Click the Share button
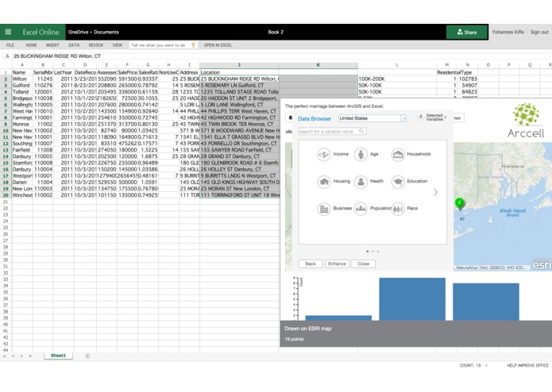Image resolution: width=552 pixels, height=392 pixels. tap(467, 32)
